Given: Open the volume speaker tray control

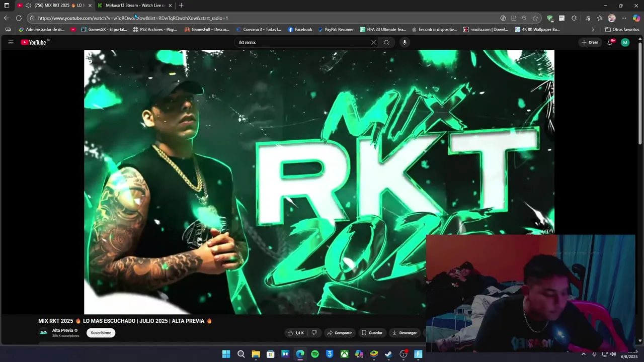Looking at the screenshot, I should (613, 354).
